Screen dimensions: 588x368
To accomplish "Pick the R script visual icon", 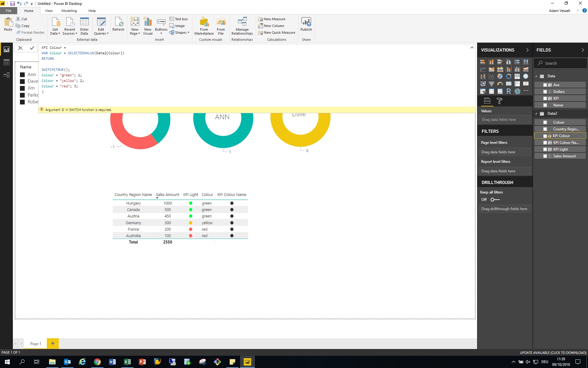I will point(509,91).
